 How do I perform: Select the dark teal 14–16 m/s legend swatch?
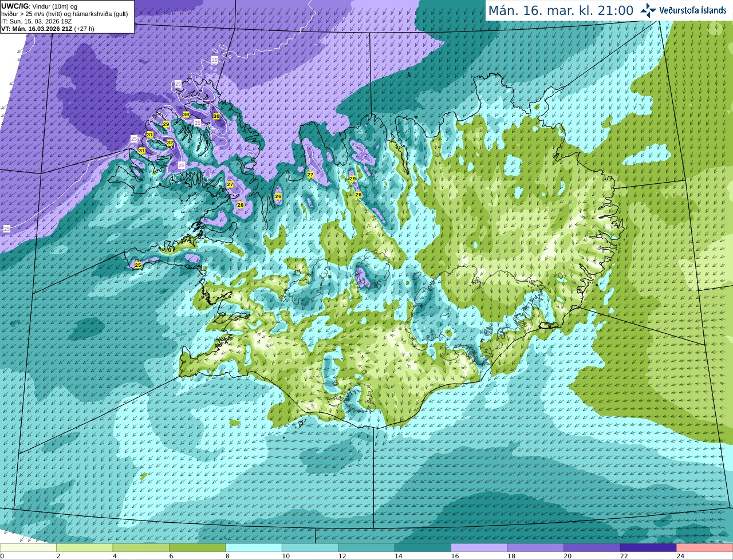click(x=423, y=547)
